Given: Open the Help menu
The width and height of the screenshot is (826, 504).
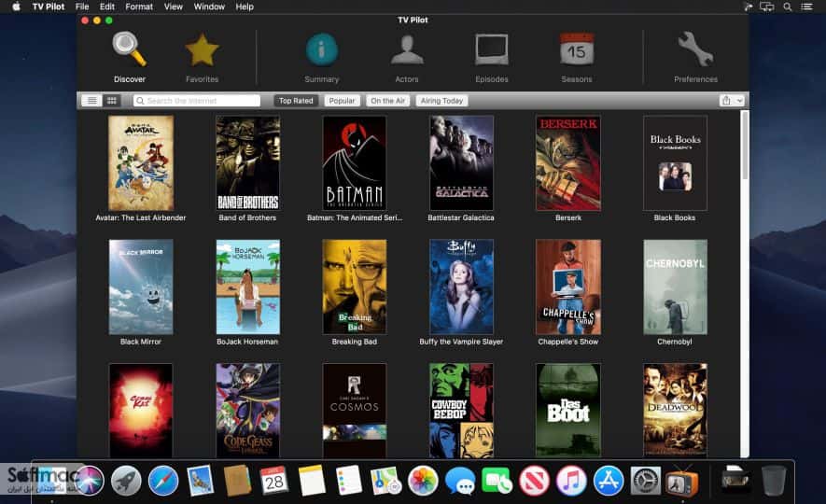Looking at the screenshot, I should (245, 7).
